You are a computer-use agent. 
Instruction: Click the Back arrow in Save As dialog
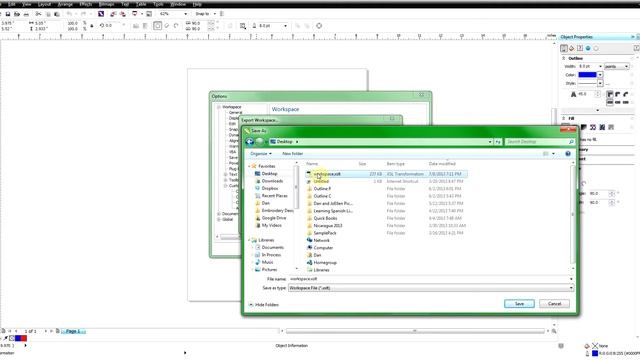pyautogui.click(x=249, y=142)
